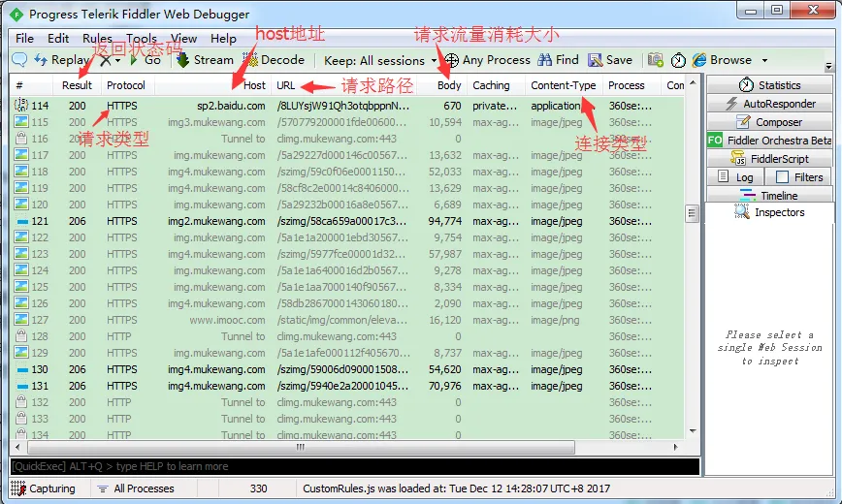
Task: Click the session count 330 in status bar
Action: 258,488
